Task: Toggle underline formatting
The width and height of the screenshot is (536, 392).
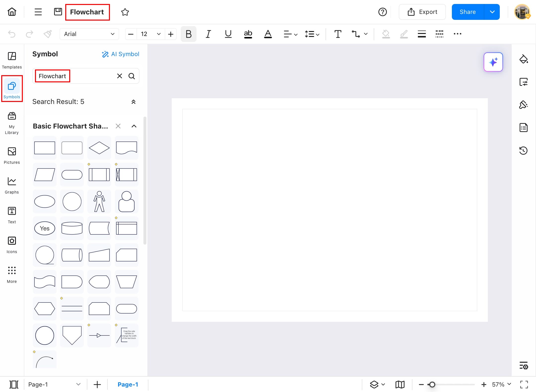Action: [228, 34]
